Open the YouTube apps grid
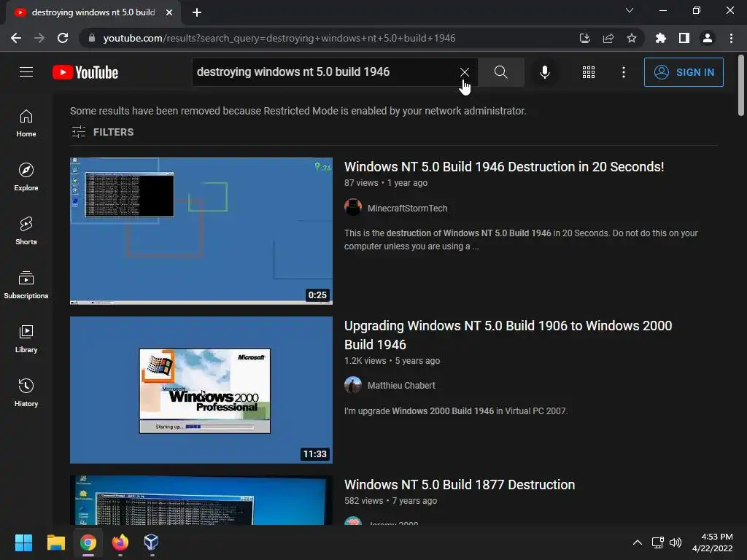Viewport: 747px width, 560px height. coord(589,72)
